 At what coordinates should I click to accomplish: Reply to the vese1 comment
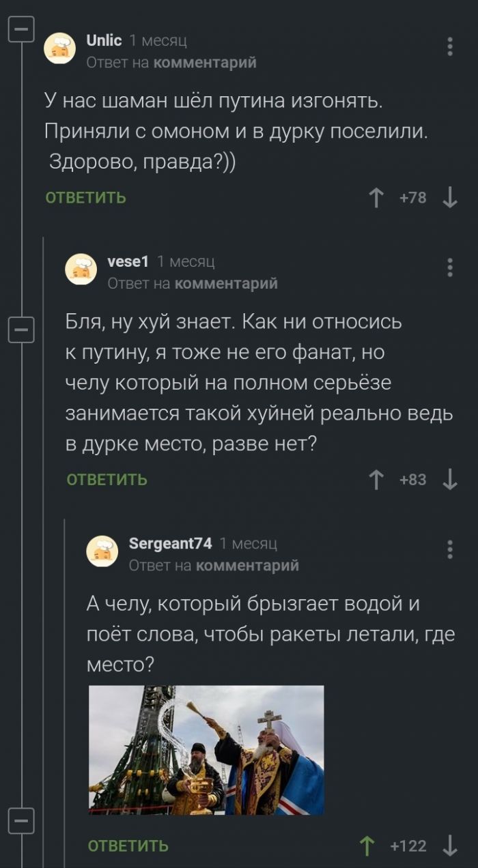pyautogui.click(x=107, y=480)
